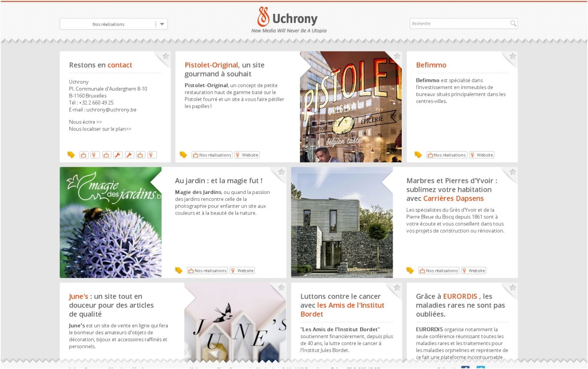Click the yellow tag icon in the Carrières Dapsens card
Image resolution: width=588 pixels, height=369 pixels.
410,270
